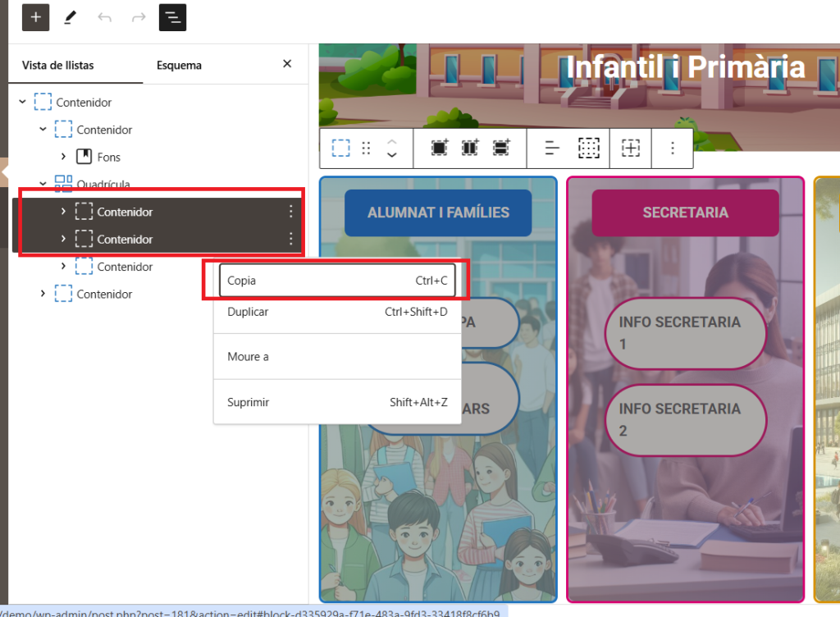The height and width of the screenshot is (617, 840).
Task: Click the undo arrow
Action: (104, 16)
